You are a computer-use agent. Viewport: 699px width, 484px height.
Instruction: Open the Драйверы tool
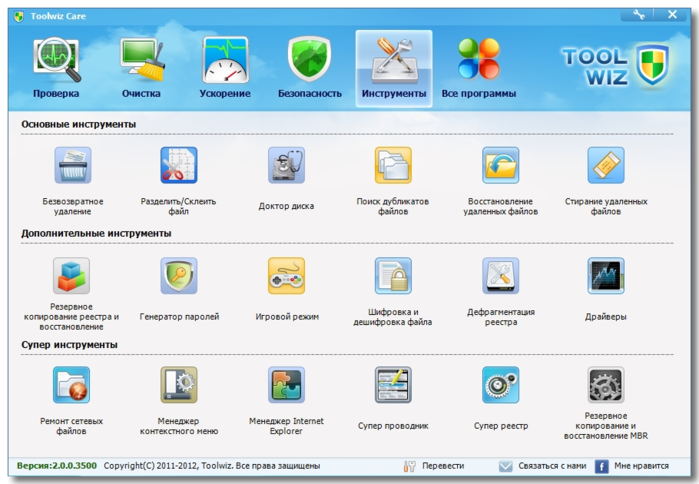coord(606,275)
